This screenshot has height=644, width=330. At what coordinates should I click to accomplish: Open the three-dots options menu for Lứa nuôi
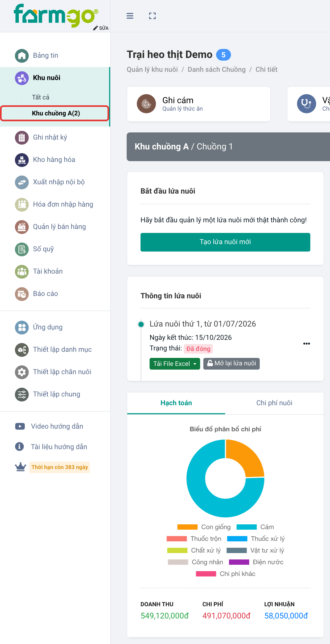click(307, 344)
